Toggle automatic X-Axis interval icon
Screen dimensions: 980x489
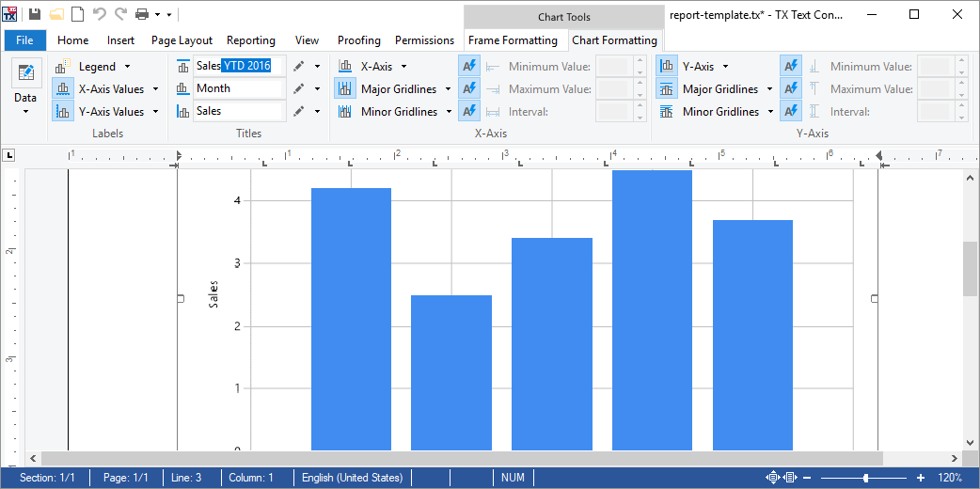click(469, 111)
